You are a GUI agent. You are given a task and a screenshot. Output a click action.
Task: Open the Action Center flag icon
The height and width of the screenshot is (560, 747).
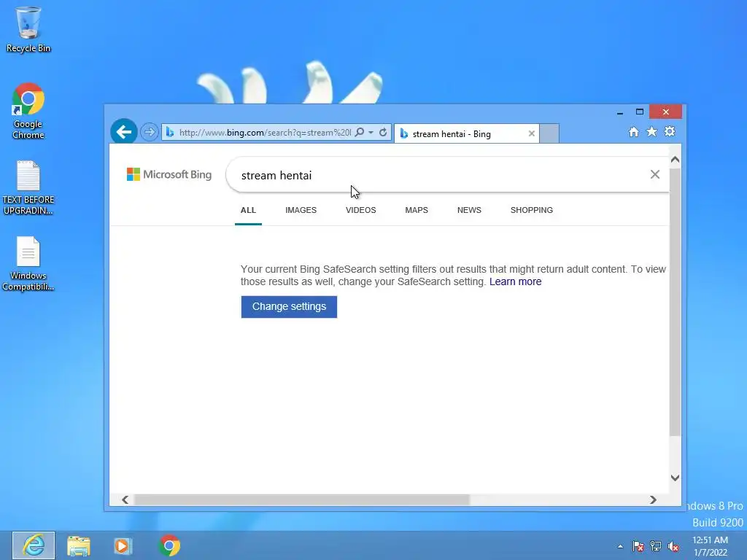click(x=638, y=546)
